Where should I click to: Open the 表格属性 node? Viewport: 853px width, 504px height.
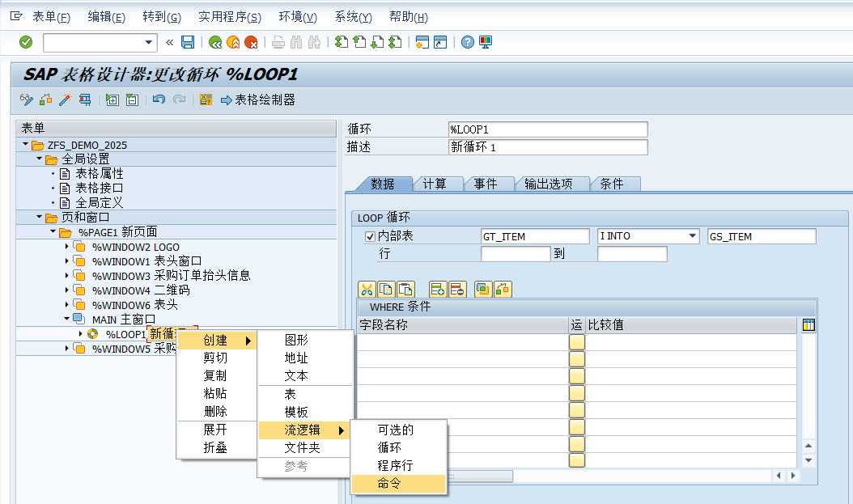click(x=99, y=173)
